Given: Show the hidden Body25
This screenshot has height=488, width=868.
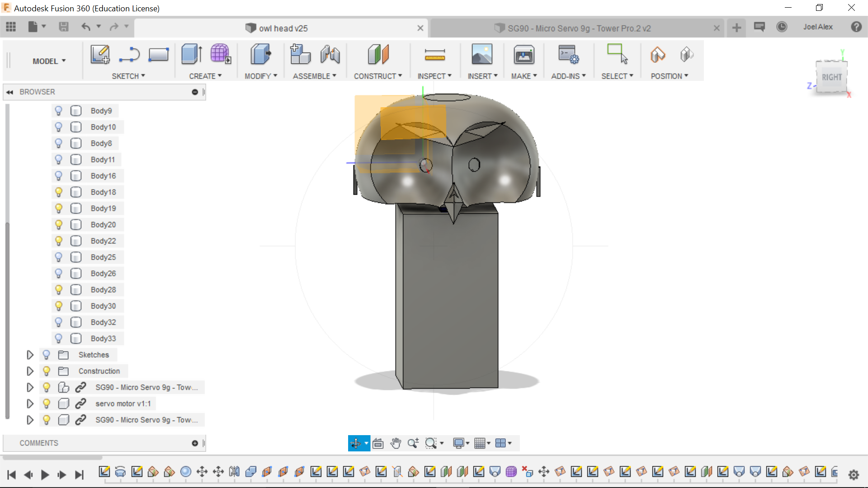Looking at the screenshot, I should (x=58, y=257).
